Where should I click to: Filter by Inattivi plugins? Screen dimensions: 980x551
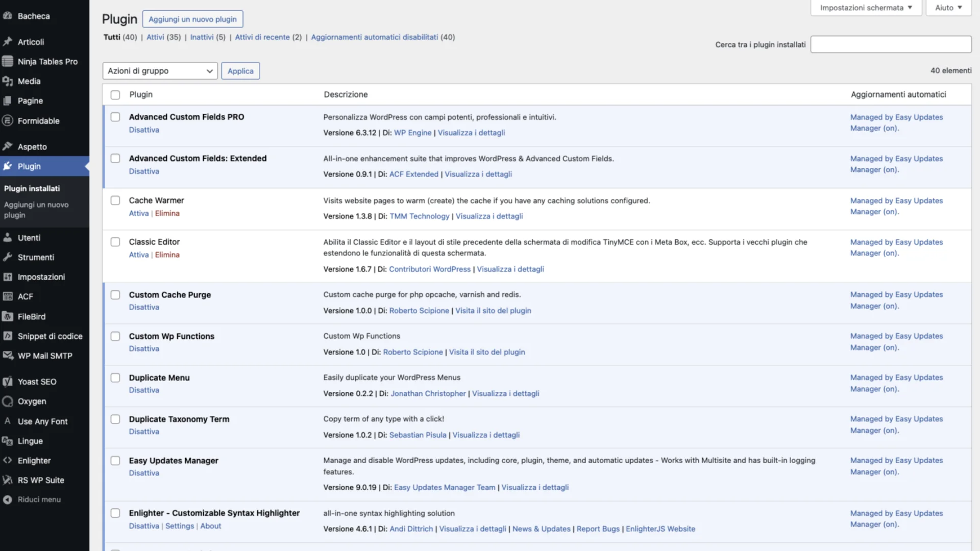pos(202,37)
